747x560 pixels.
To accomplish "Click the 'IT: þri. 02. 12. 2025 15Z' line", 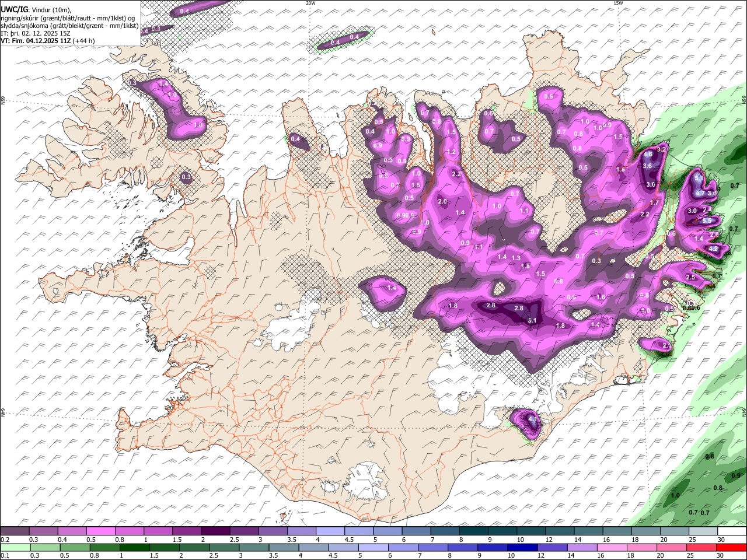I will pos(36,34).
